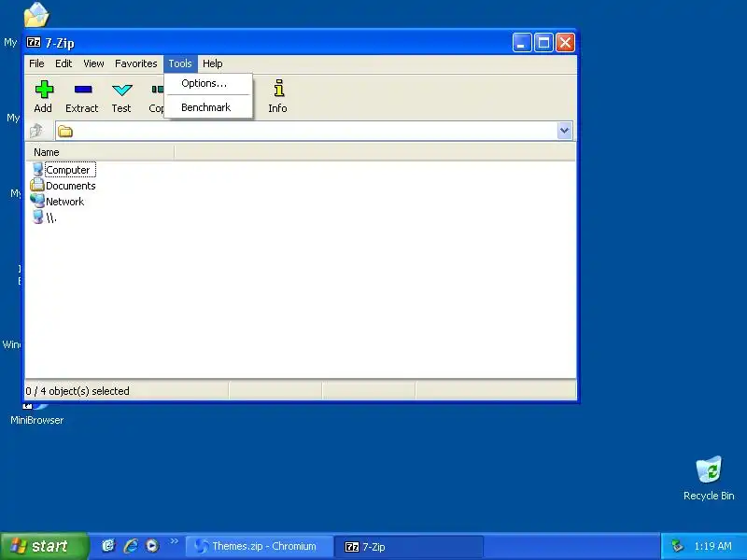The image size is (747, 560).
Task: Select the Network icon in list
Action: pos(37,201)
